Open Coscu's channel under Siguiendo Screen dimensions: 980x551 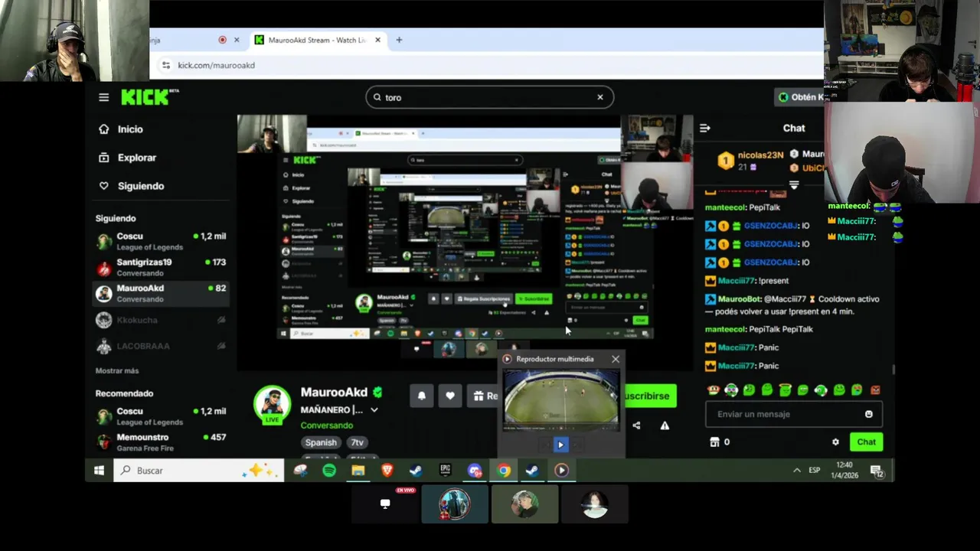pyautogui.click(x=161, y=241)
